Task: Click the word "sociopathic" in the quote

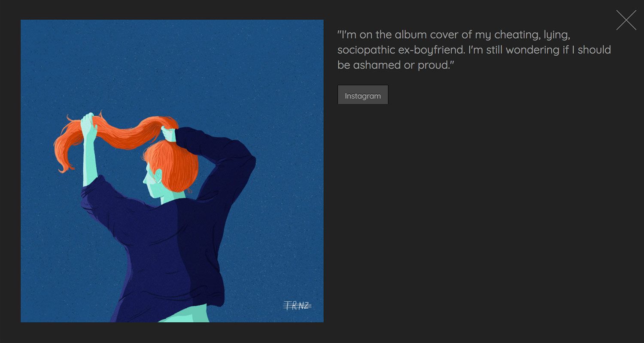Action: [366, 50]
